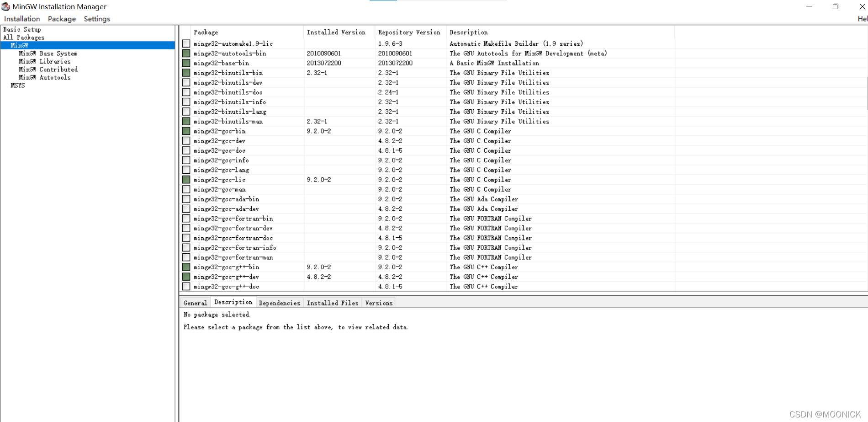Open the Installation menu
This screenshot has width=868, height=422.
coord(22,19)
